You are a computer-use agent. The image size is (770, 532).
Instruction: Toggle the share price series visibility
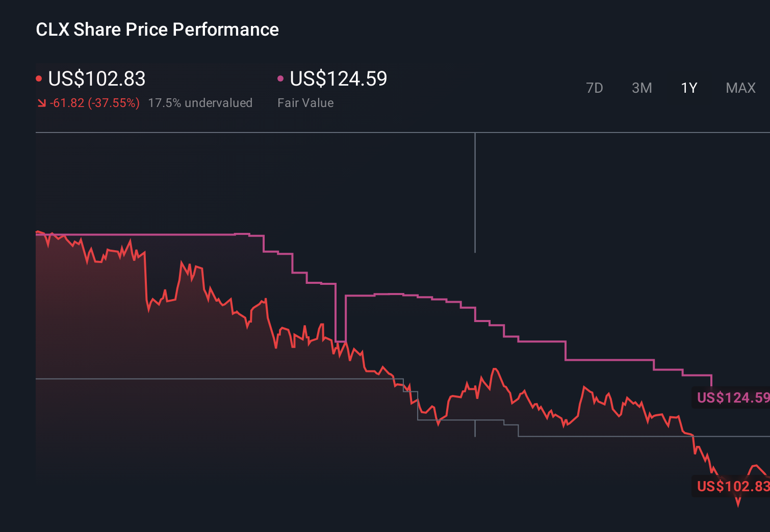pos(97,79)
